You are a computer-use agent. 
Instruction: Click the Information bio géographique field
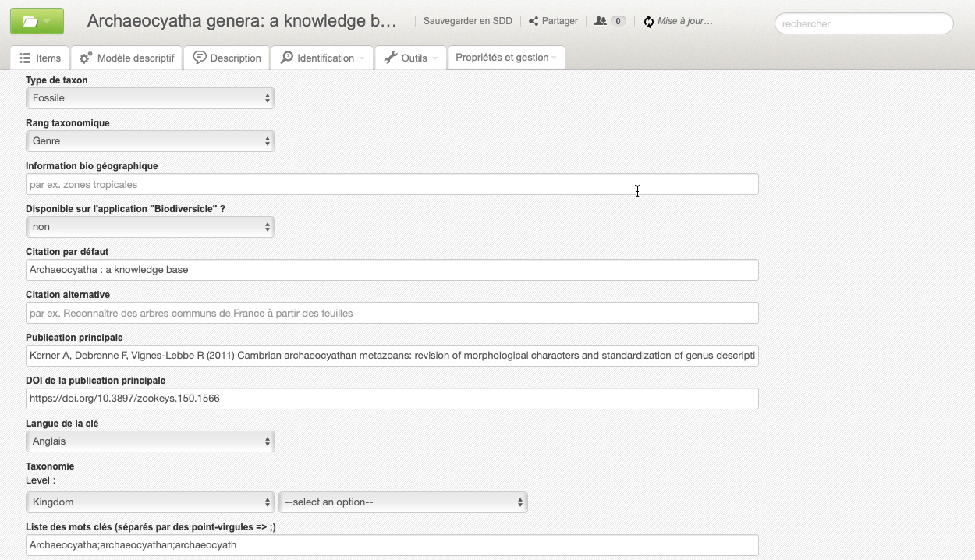click(x=392, y=185)
